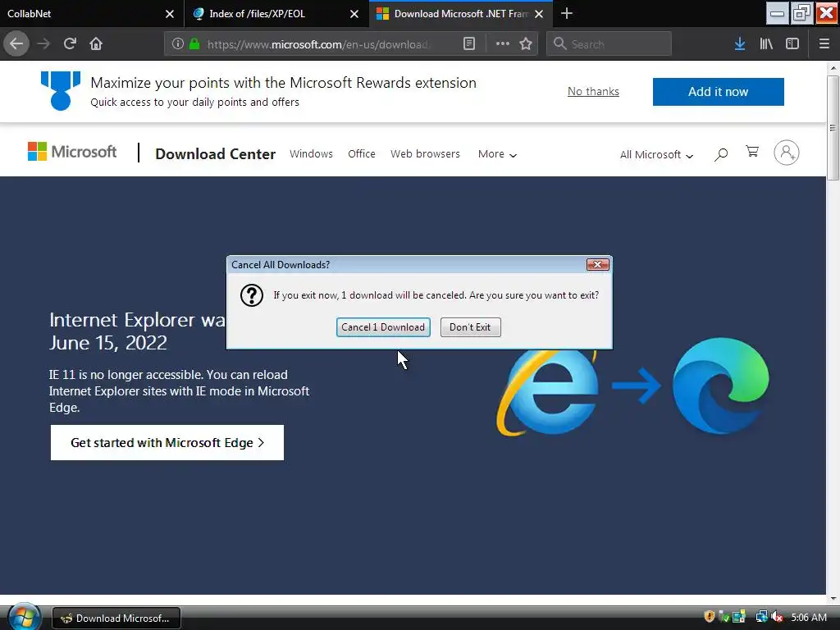Click the Microsoft logo
Viewport: 840px width, 630px height.
[72, 152]
